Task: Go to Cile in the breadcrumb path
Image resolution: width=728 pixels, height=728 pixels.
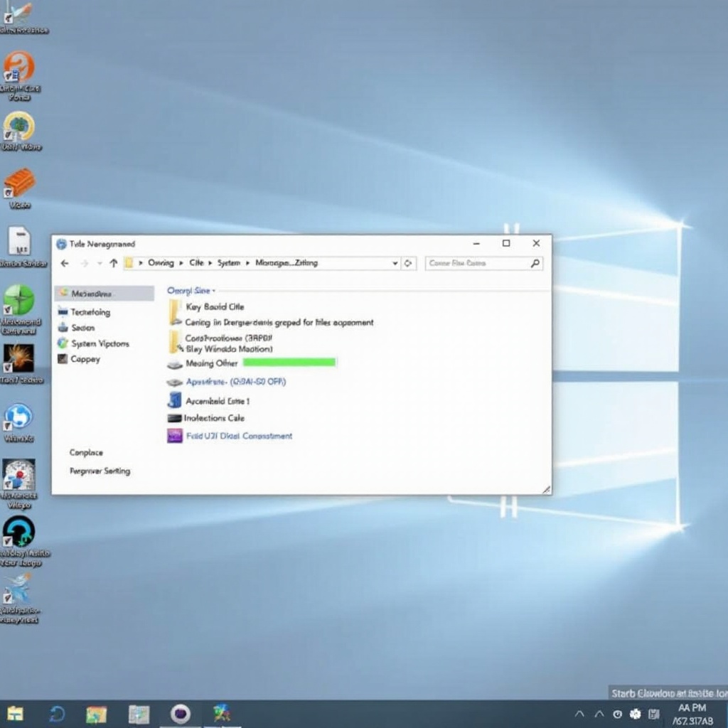Action: pos(196,263)
